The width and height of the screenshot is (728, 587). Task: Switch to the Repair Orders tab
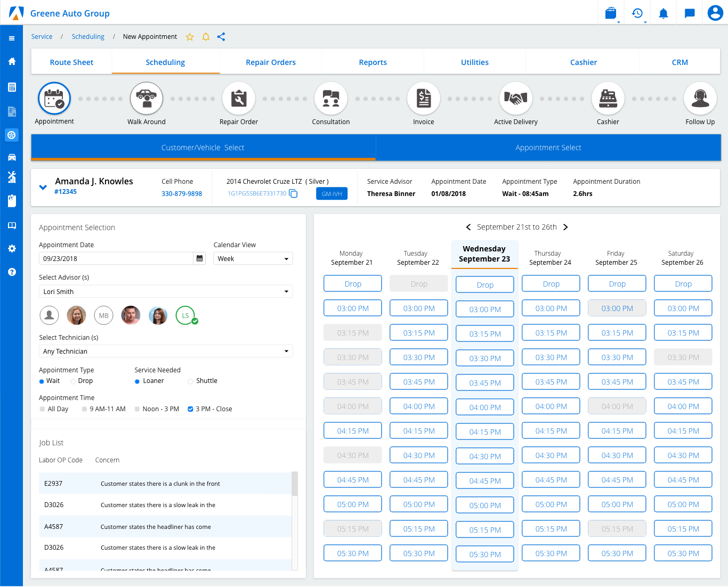pos(271,62)
